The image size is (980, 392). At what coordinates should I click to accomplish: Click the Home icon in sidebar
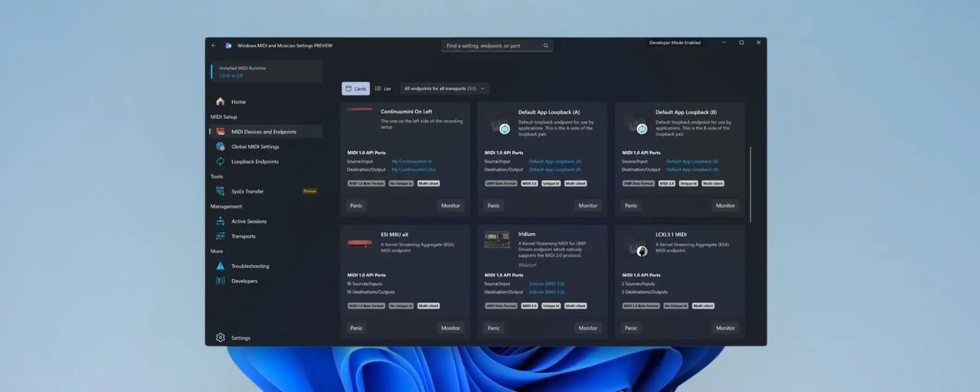pos(220,102)
